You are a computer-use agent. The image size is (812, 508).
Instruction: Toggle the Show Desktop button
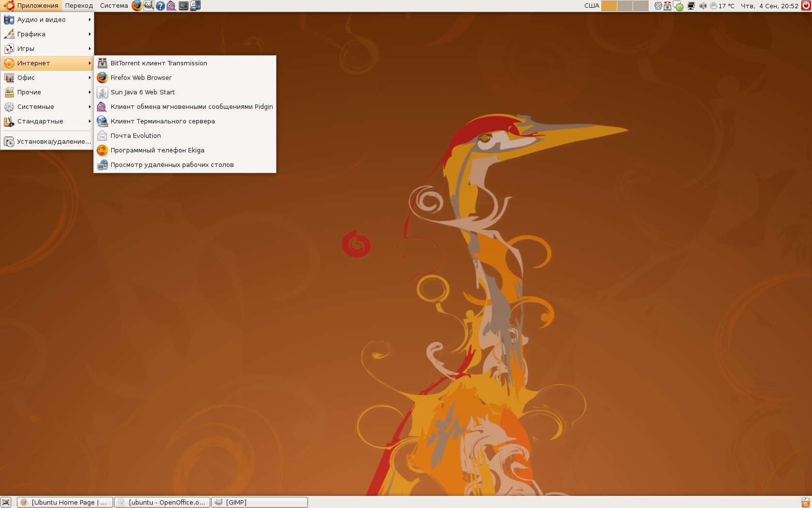(6, 502)
